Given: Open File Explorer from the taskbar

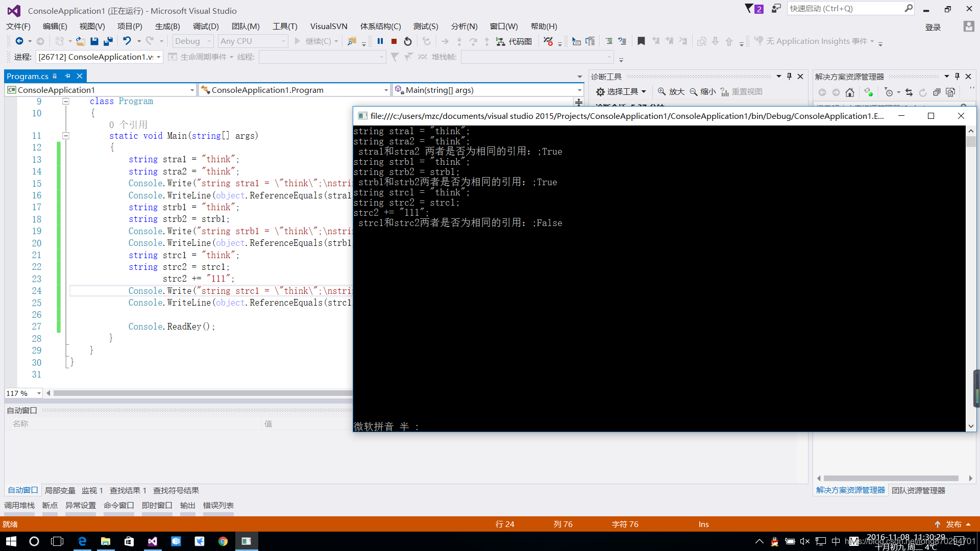Looking at the screenshot, I should [106, 541].
